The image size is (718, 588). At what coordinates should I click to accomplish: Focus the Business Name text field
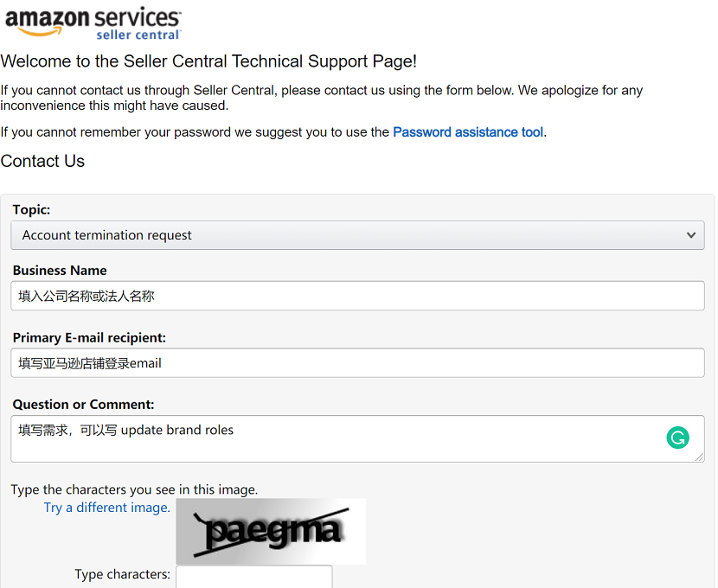[357, 296]
